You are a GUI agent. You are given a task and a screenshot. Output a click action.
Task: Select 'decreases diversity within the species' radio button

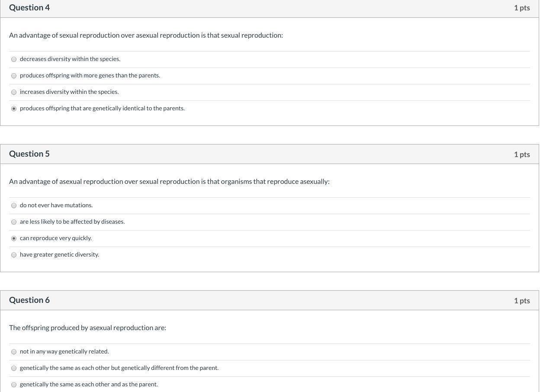click(x=14, y=59)
